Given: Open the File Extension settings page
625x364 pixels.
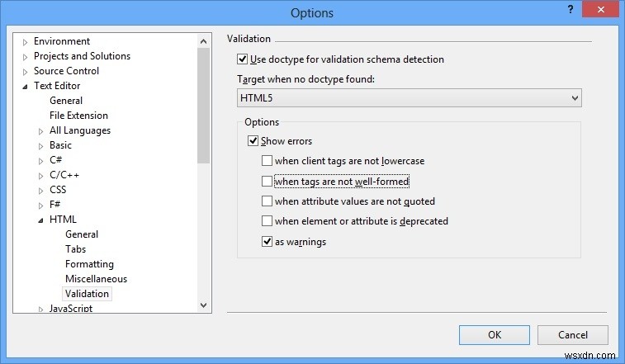Looking at the screenshot, I should point(78,116).
